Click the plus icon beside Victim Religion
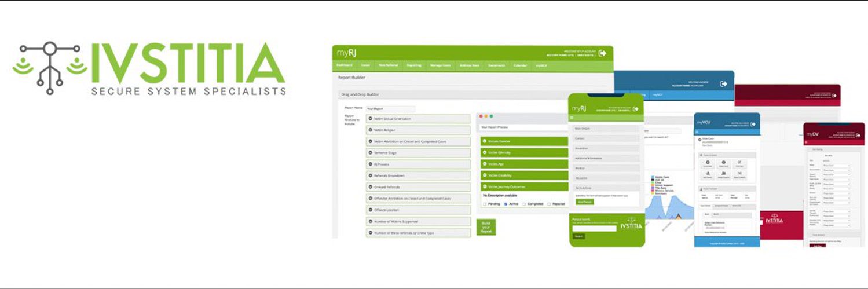 coord(371,130)
